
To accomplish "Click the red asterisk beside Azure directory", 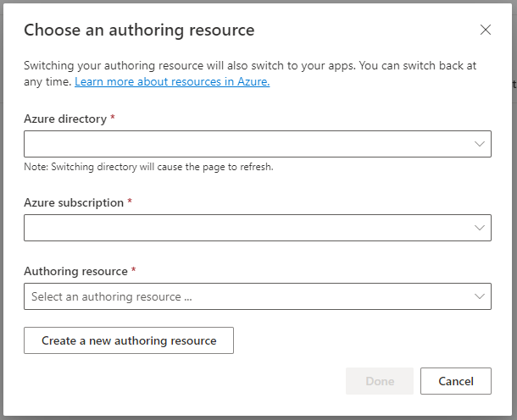I will pos(113,117).
